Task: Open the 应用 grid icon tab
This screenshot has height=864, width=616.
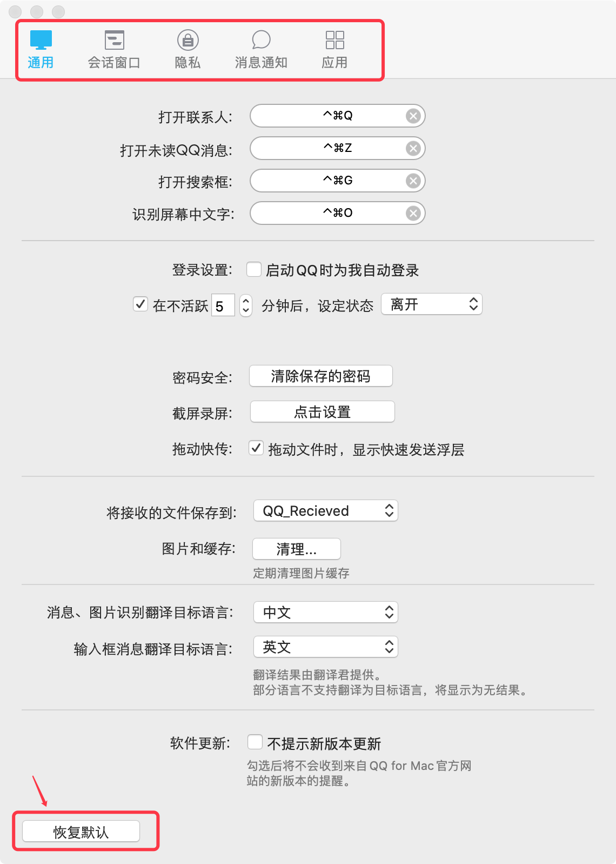Action: (334, 40)
